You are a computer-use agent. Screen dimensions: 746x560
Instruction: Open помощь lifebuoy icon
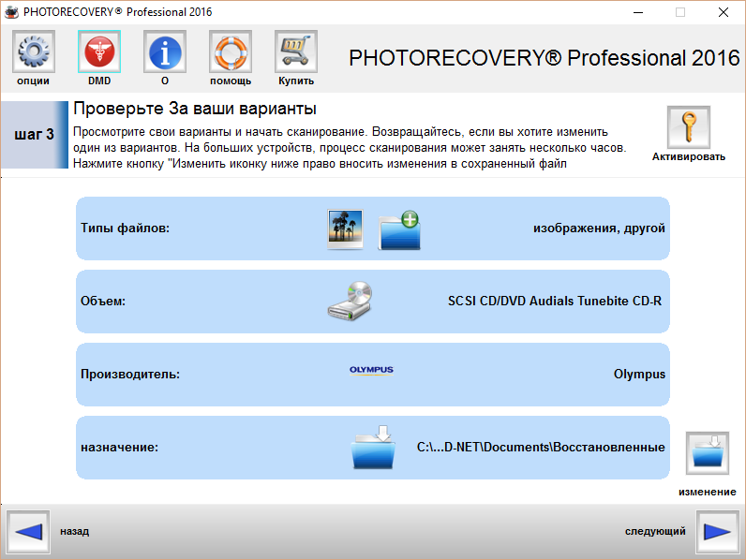point(231,52)
